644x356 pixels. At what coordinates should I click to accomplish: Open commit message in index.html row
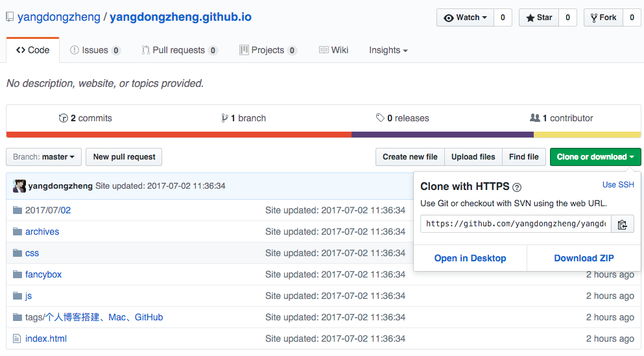pos(335,338)
